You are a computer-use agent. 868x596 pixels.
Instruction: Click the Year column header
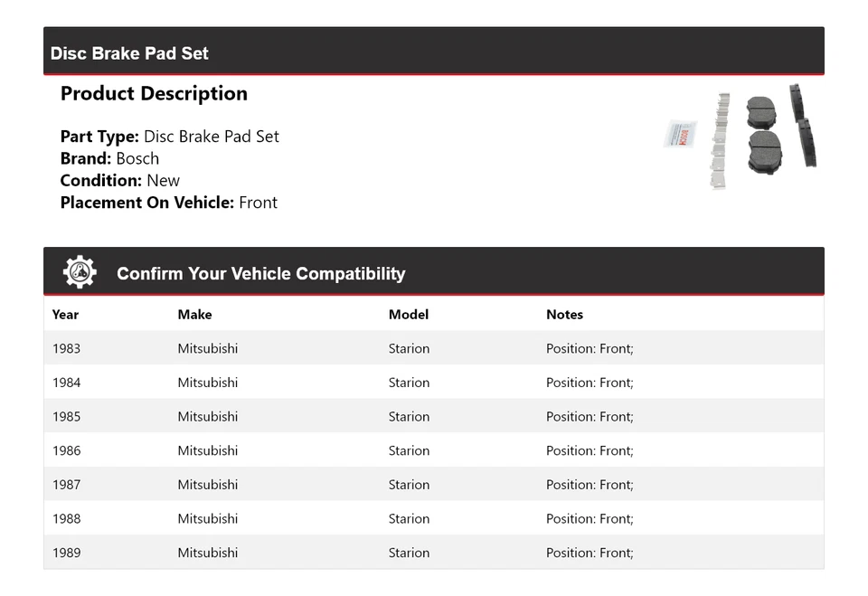tap(65, 315)
